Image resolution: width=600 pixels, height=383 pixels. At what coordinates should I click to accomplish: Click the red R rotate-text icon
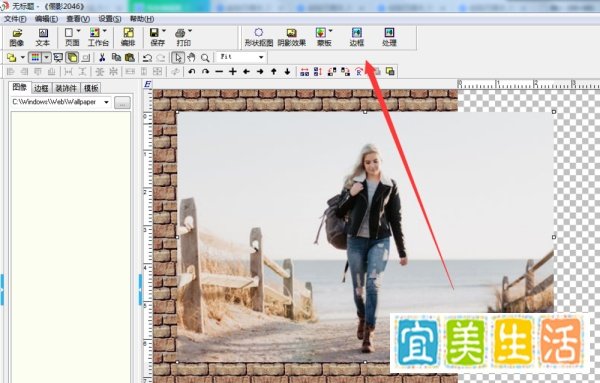[359, 72]
